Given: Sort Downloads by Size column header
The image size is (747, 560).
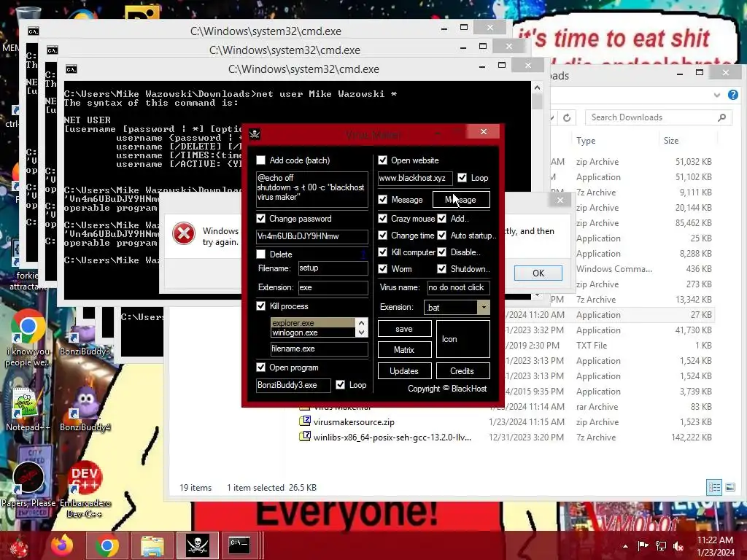Looking at the screenshot, I should pyautogui.click(x=671, y=141).
